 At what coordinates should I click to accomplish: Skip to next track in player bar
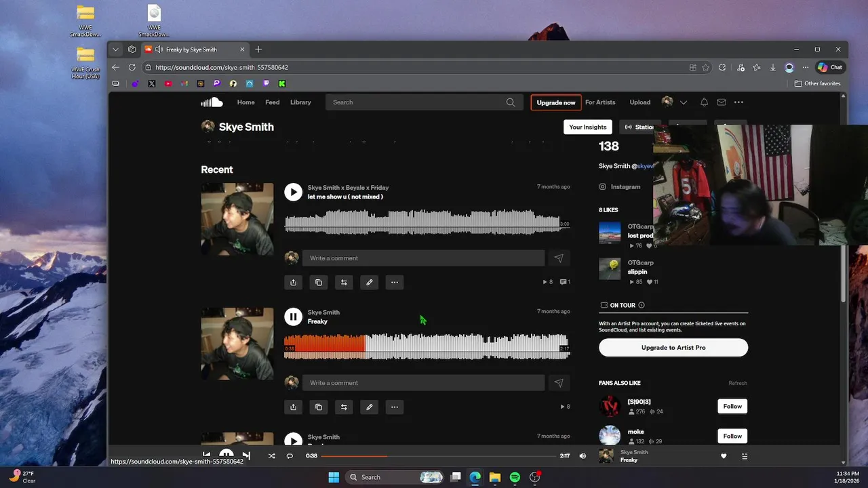[246, 455]
